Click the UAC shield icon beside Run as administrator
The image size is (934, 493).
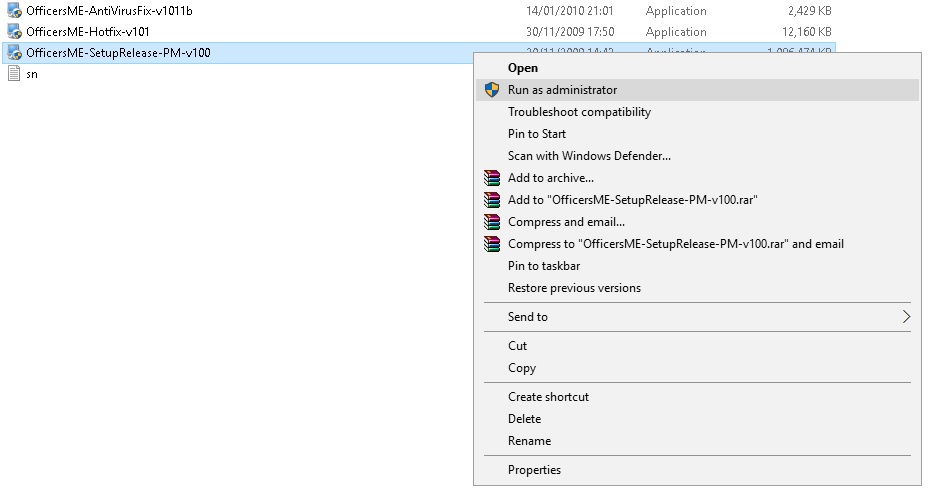pos(491,90)
